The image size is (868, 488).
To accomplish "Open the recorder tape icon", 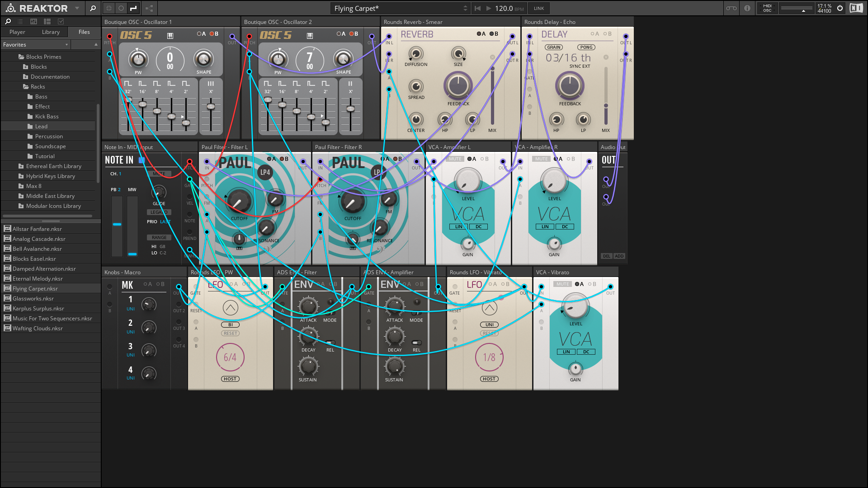I will tap(731, 8).
